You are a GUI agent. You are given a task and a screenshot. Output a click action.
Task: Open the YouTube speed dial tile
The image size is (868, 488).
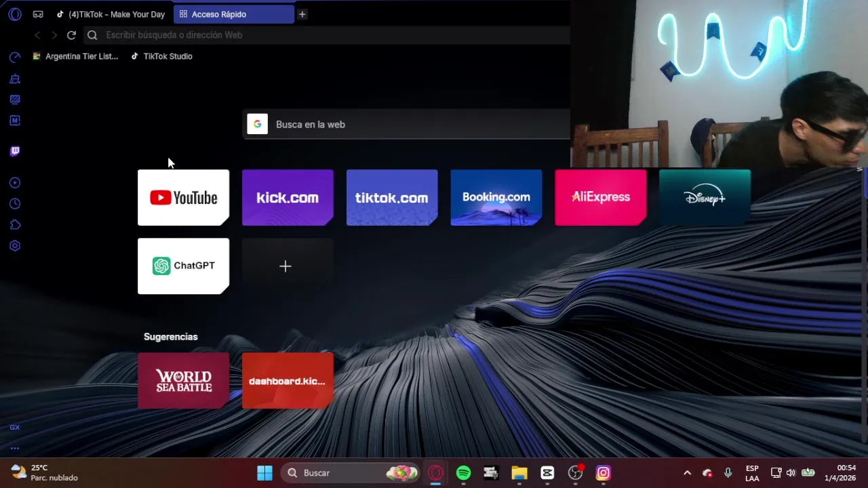click(x=183, y=197)
